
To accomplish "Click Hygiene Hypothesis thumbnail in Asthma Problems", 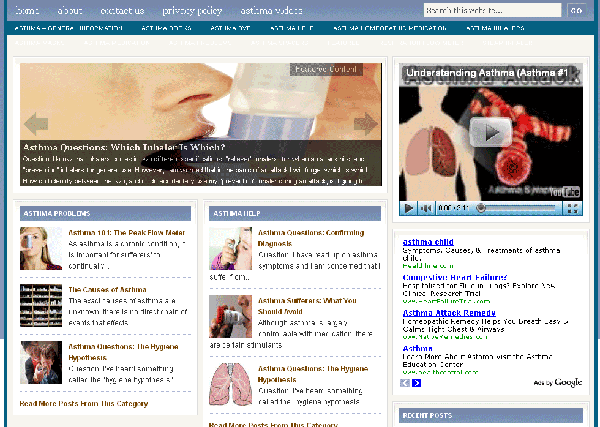I will click(41, 362).
